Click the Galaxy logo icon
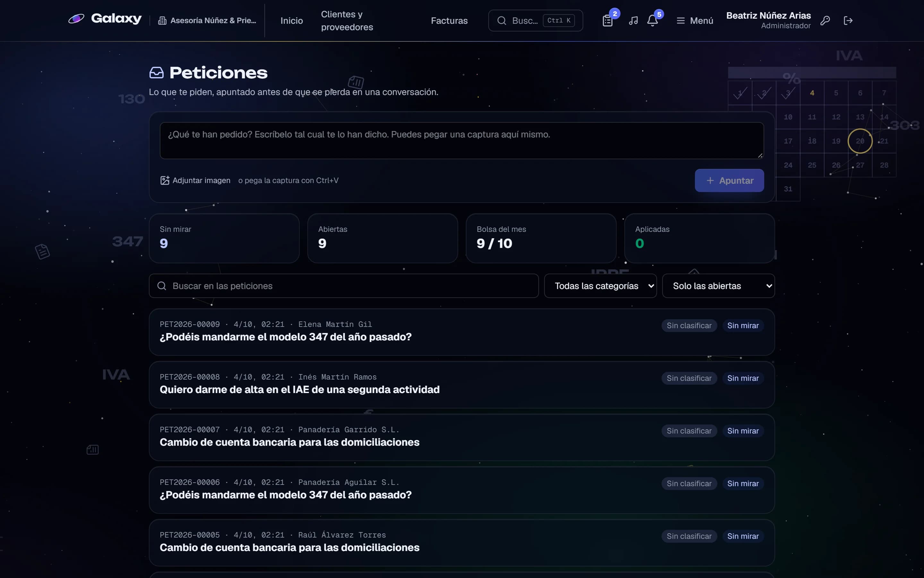 pyautogui.click(x=76, y=19)
